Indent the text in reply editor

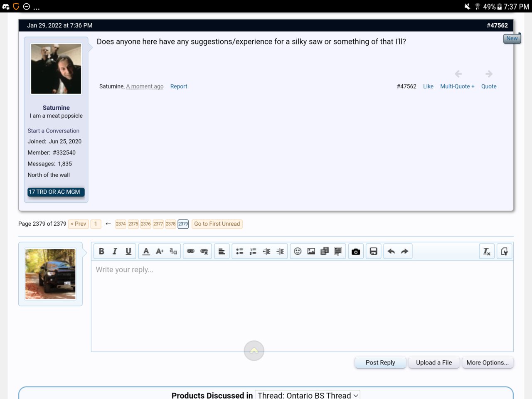pos(280,251)
